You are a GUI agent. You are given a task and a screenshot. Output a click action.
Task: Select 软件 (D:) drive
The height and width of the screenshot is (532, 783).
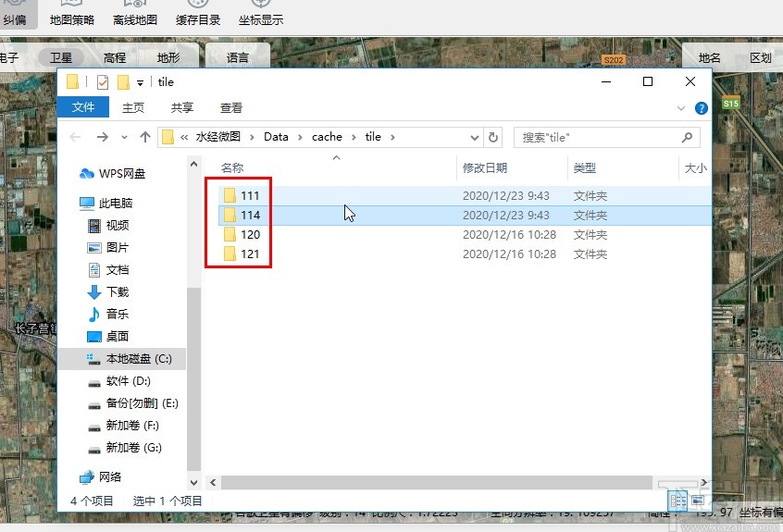tap(119, 381)
